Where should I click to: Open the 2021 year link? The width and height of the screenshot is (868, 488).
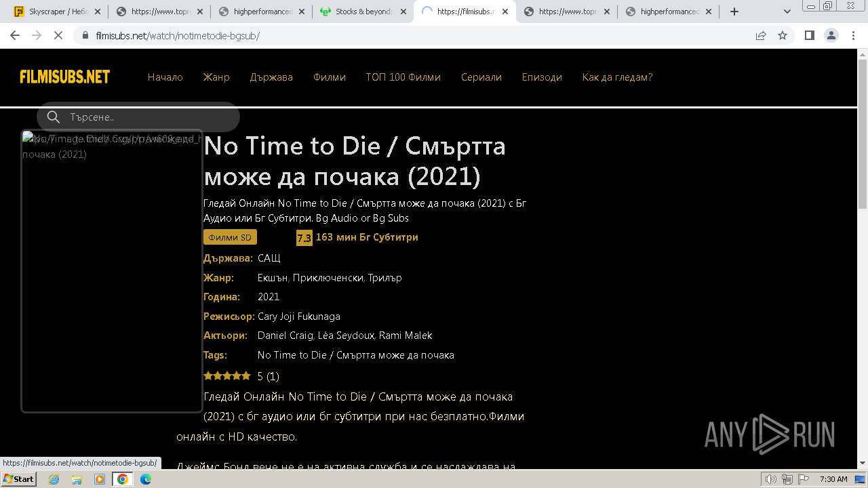pos(269,297)
